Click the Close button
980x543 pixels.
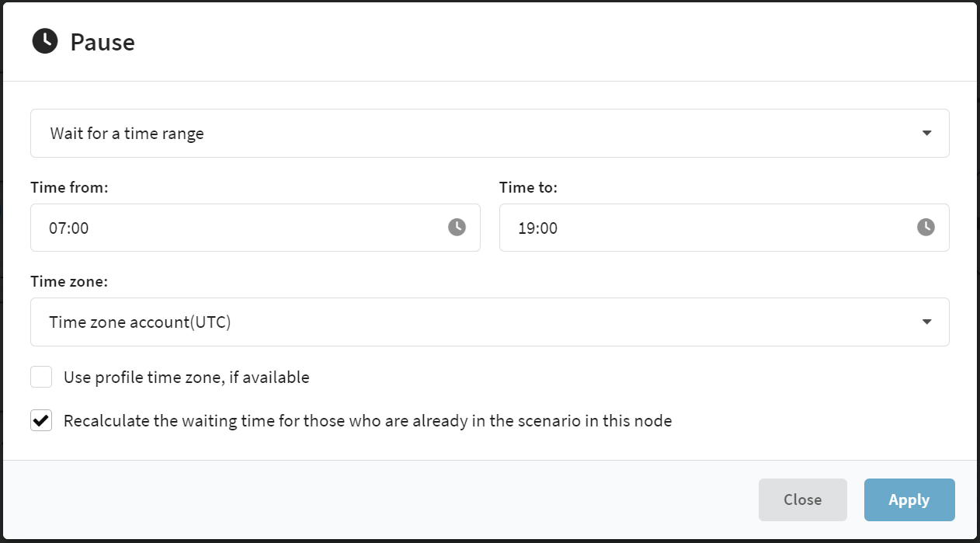(x=802, y=499)
